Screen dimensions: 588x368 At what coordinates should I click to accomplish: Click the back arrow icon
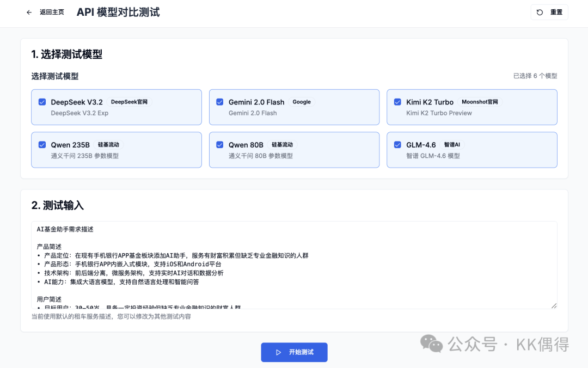coord(29,13)
